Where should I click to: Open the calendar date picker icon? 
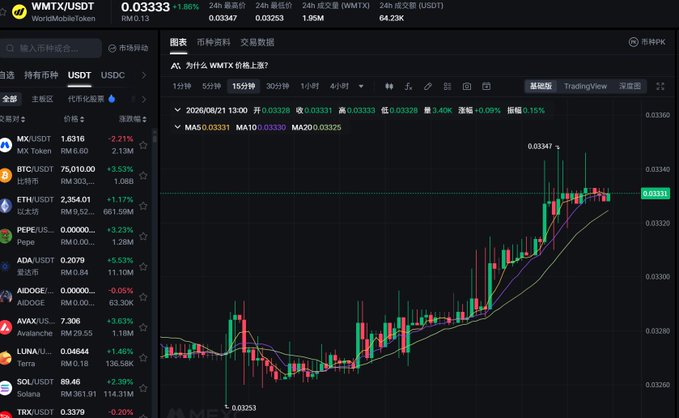pyautogui.click(x=486, y=86)
